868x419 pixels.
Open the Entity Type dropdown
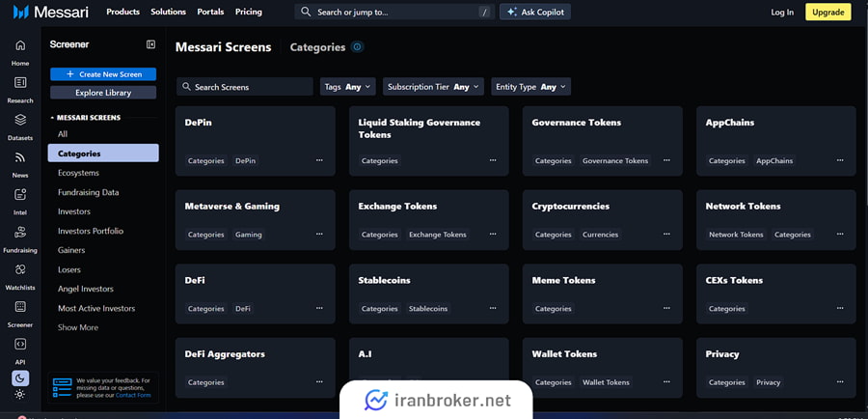[x=530, y=87]
